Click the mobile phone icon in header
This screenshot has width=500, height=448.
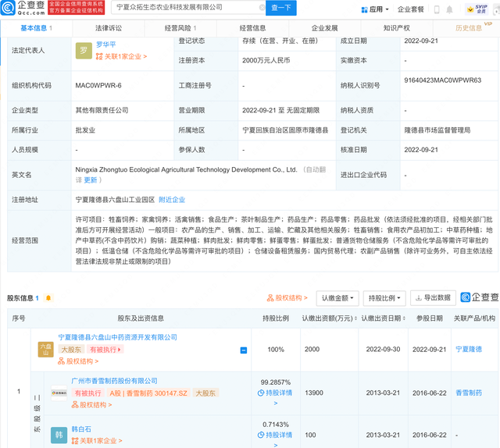(x=437, y=9)
